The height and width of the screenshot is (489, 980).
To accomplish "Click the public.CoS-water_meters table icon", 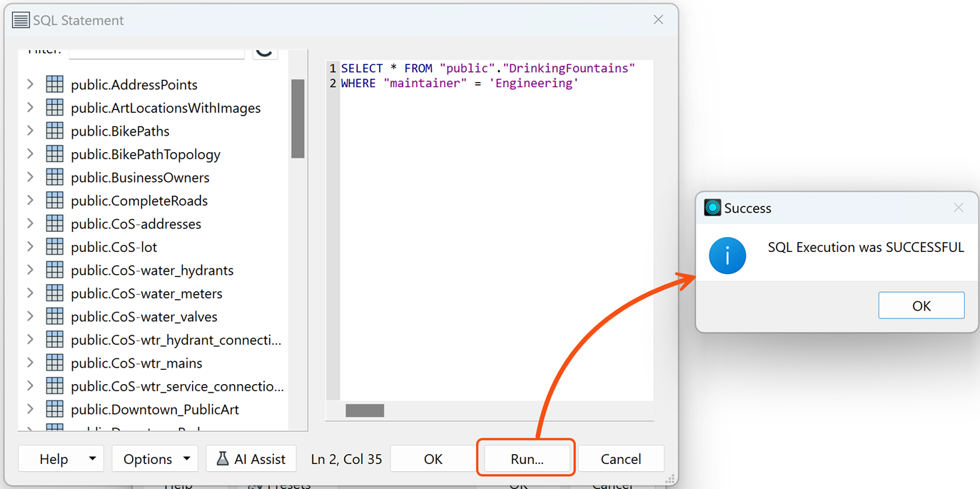I will pos(55,293).
